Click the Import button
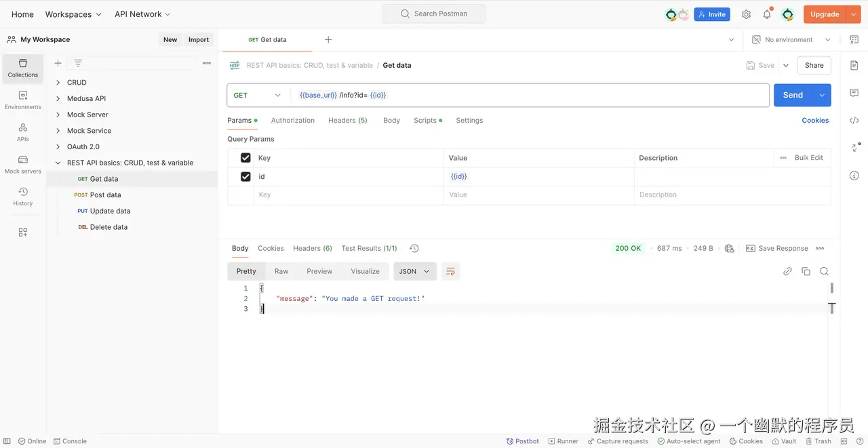868x448 pixels. (199, 40)
